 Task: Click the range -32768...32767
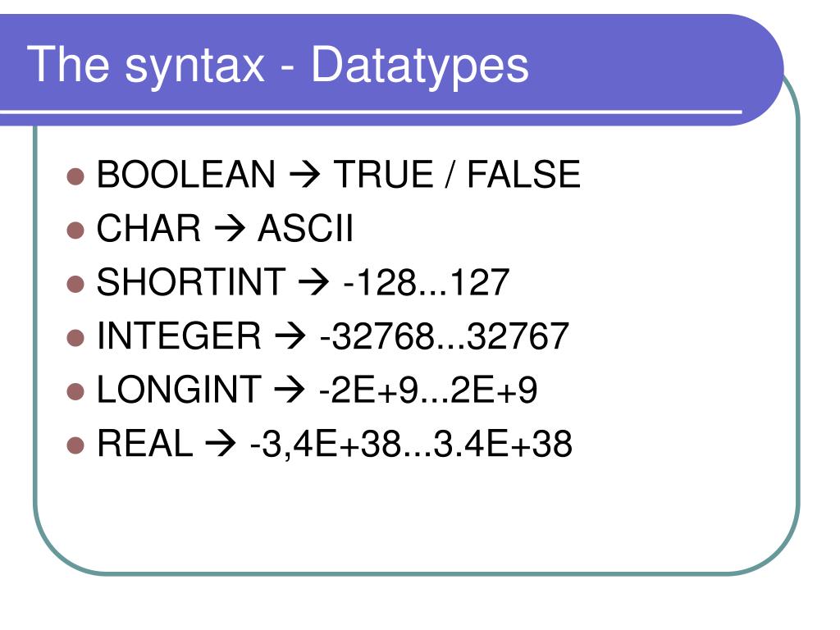click(444, 336)
